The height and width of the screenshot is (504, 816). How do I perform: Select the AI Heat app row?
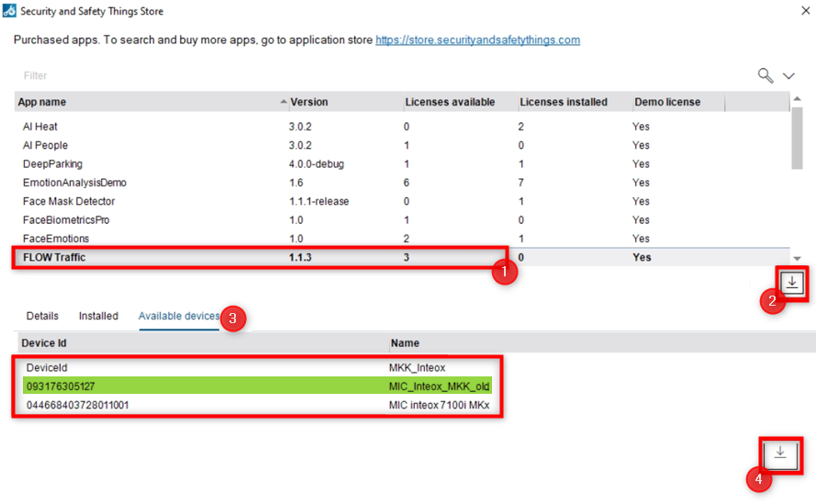(x=40, y=127)
